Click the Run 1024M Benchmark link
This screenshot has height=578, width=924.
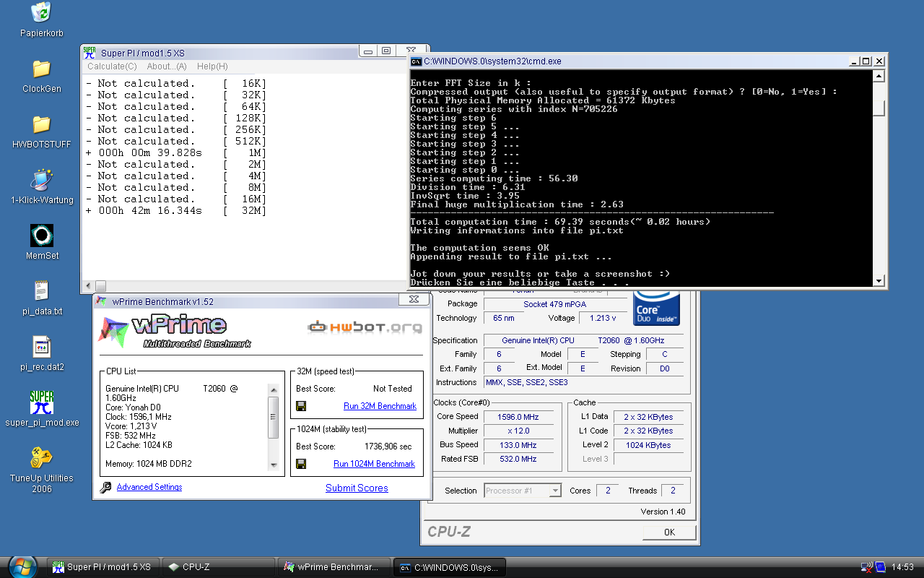point(374,464)
